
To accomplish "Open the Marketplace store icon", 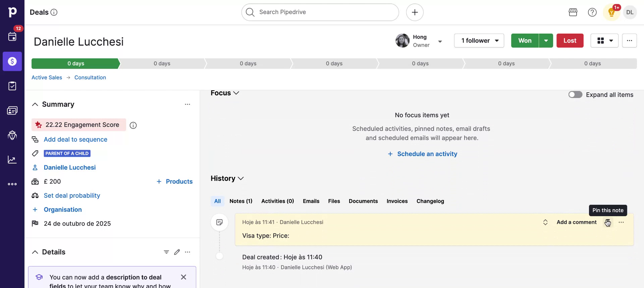I will (573, 12).
